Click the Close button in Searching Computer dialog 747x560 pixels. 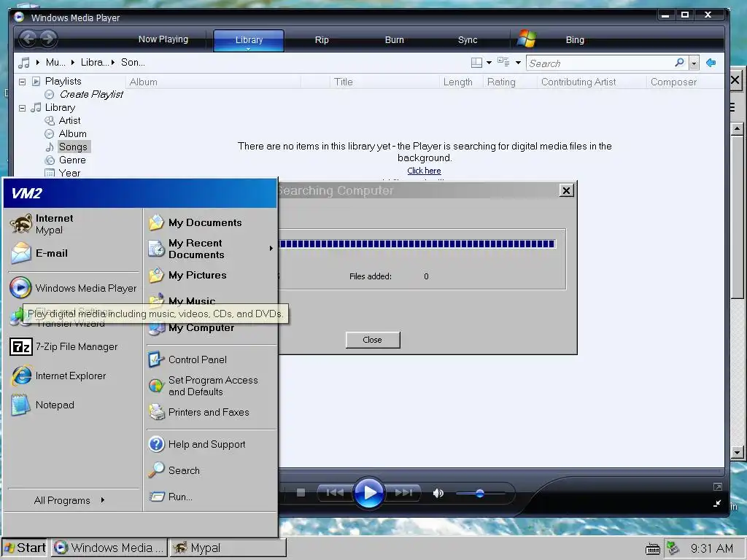[373, 340]
